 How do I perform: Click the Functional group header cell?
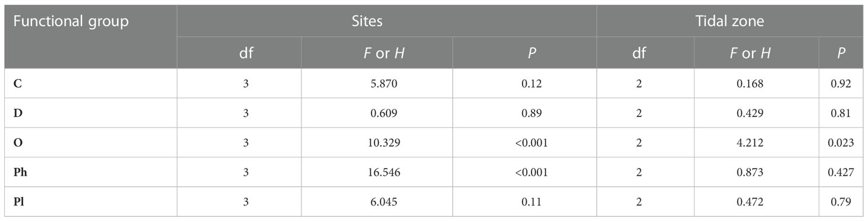point(91,36)
